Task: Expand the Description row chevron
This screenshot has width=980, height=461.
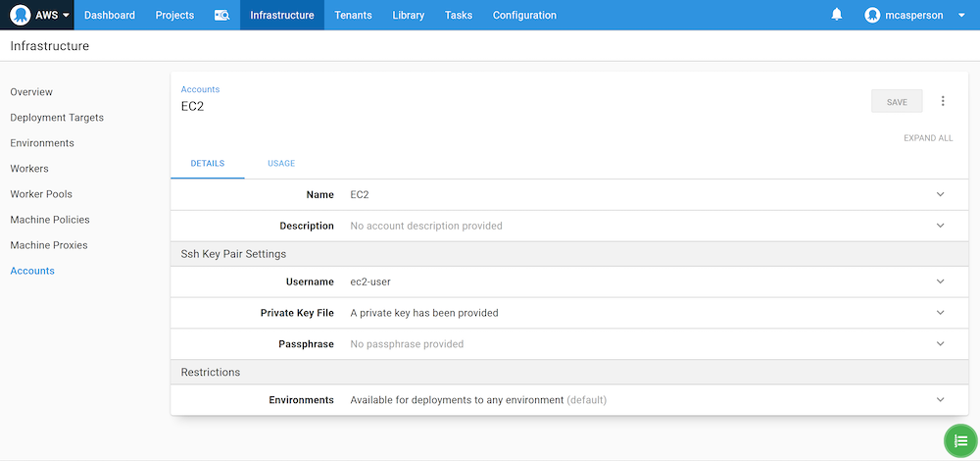Action: pos(940,226)
